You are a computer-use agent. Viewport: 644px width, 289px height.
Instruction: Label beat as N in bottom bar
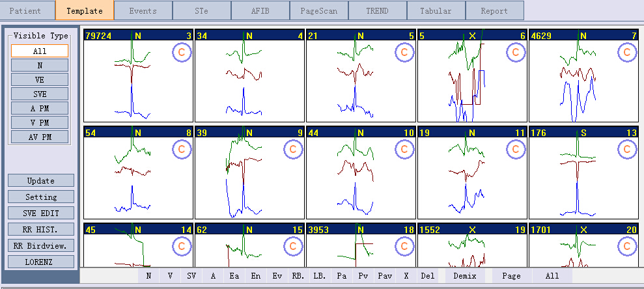148,276
